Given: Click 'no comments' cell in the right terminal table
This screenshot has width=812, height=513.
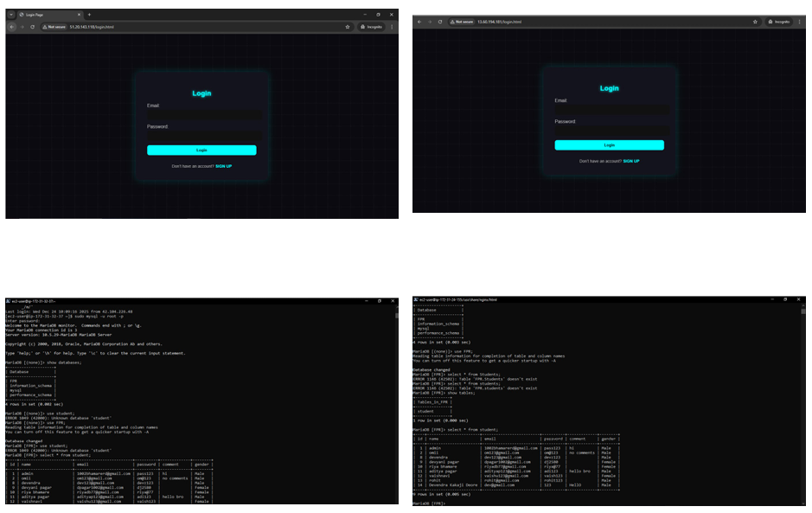Looking at the screenshot, I should (582, 453).
